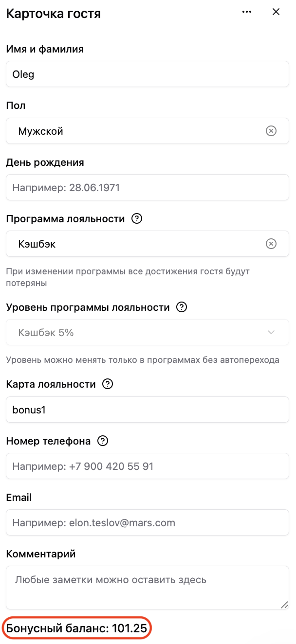
Task: Show help for Карта лояльности
Action: [108, 384]
